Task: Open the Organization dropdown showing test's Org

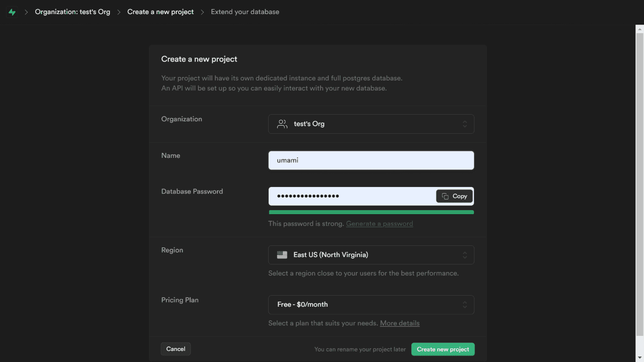Action: pyautogui.click(x=371, y=124)
